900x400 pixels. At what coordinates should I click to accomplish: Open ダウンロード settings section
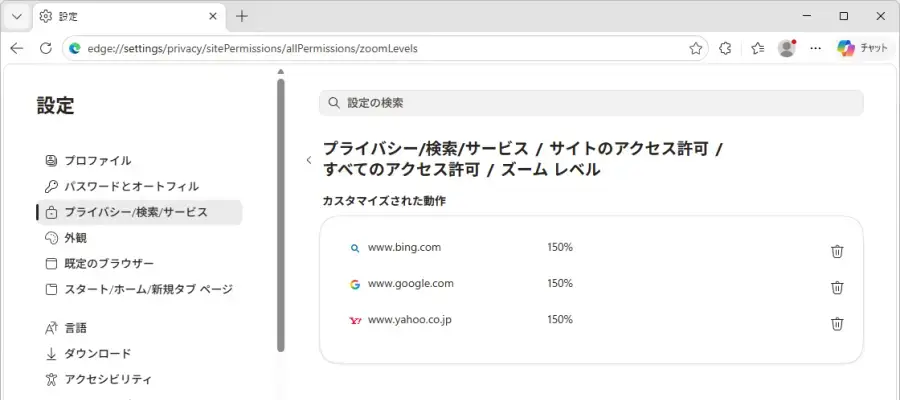(139, 354)
